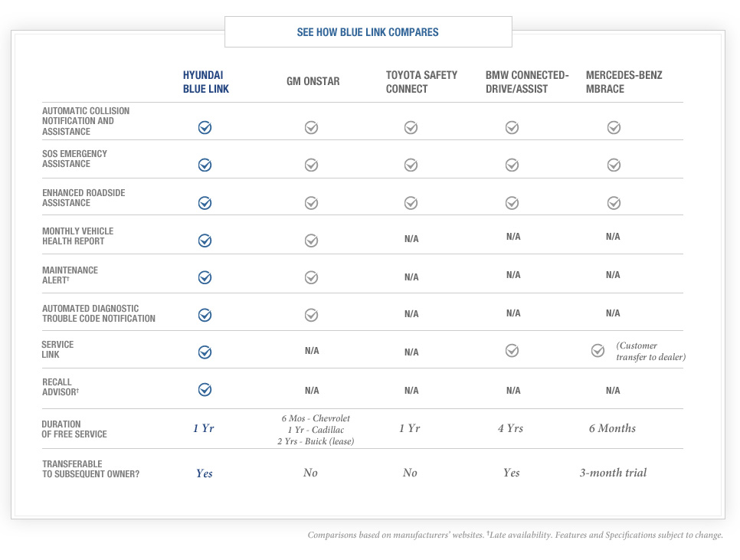Viewport: 740px width, 560px height.
Task: Click Hyundai '1 Yr' free service value
Action: coord(204,428)
